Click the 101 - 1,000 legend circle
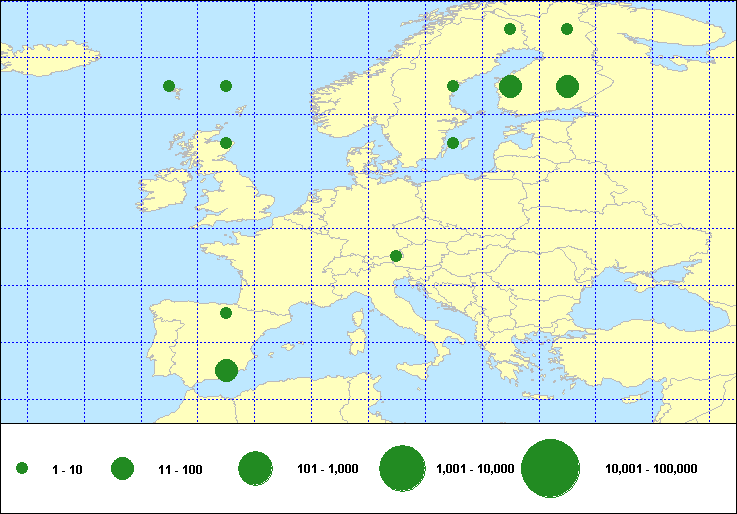 tap(256, 468)
